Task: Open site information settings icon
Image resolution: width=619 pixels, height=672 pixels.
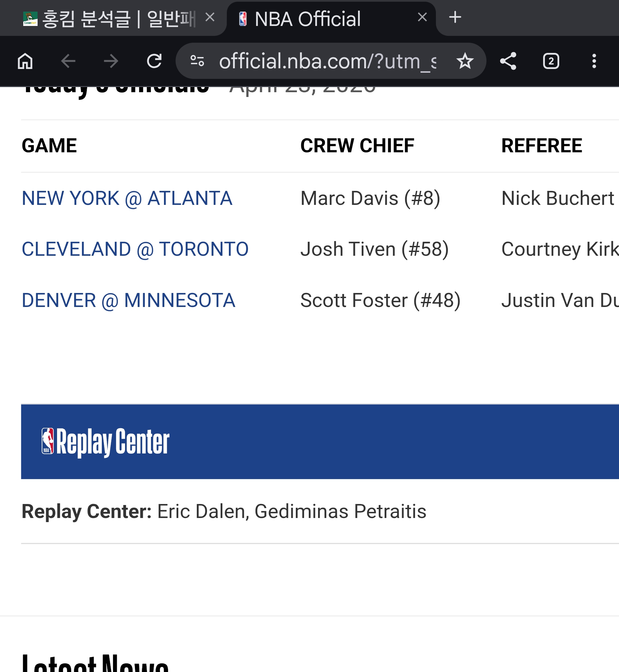Action: tap(197, 61)
